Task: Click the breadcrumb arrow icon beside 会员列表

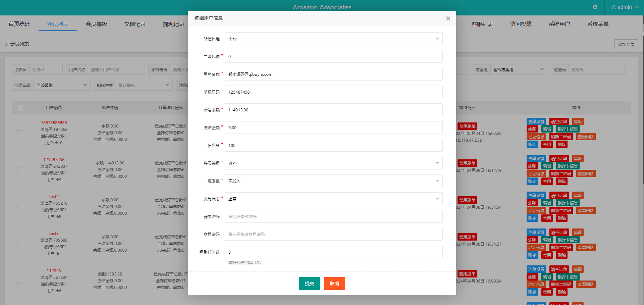Action: (x=6, y=44)
